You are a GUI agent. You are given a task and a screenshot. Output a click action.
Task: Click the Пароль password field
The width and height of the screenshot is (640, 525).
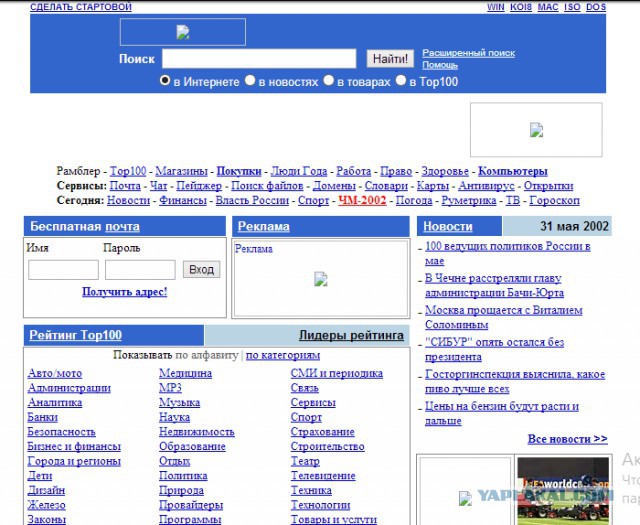[x=140, y=270]
